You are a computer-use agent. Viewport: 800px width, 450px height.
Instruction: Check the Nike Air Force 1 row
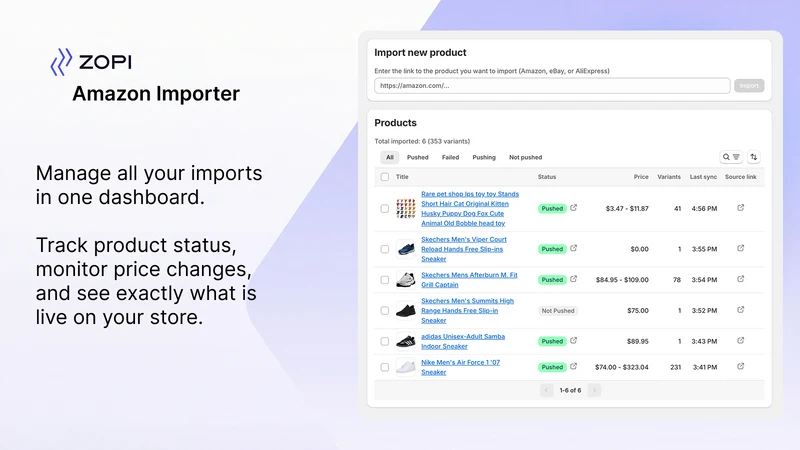(x=385, y=367)
